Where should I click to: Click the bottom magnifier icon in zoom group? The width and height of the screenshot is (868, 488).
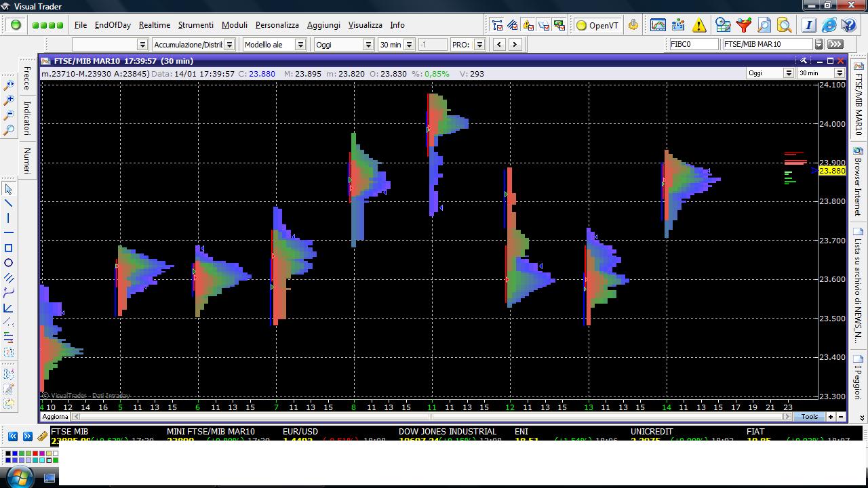point(9,129)
